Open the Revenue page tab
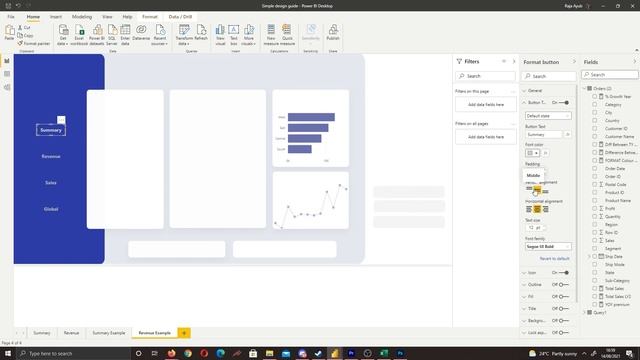The width and height of the screenshot is (640, 360). 71,333
